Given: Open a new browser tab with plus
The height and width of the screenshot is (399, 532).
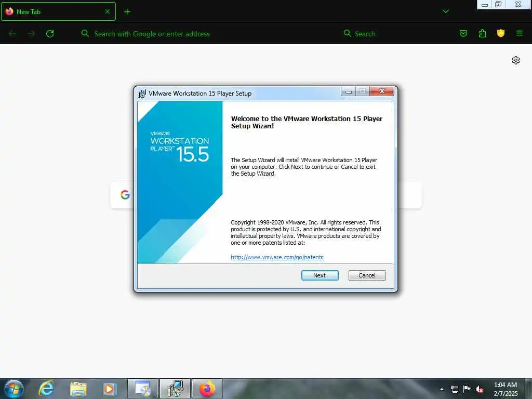Looking at the screenshot, I should click(x=127, y=12).
